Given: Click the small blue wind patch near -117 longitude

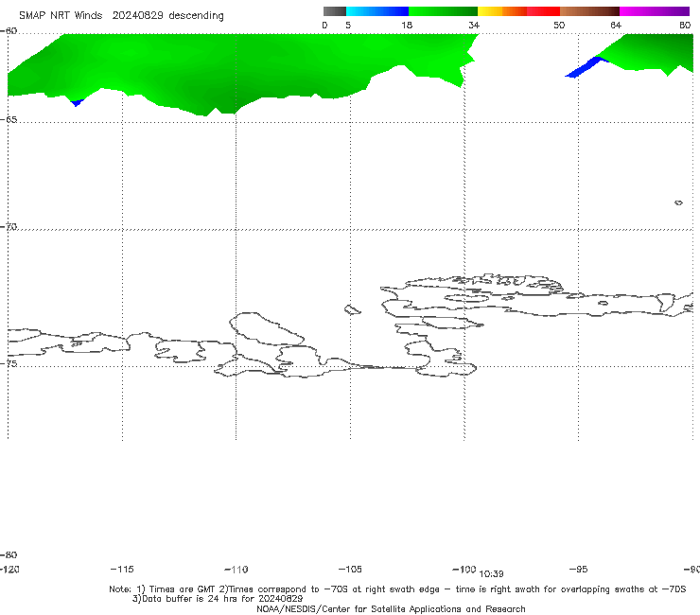Looking at the screenshot, I should click(77, 103).
